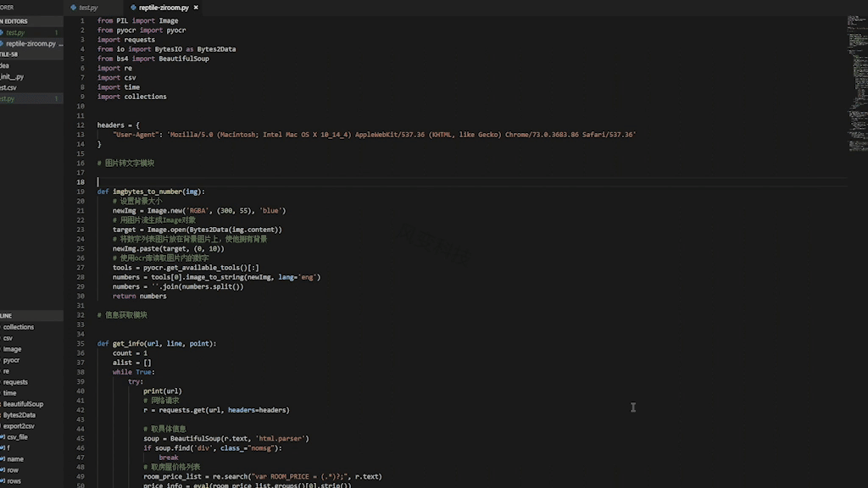Jump to requests symbol in the Outline
868x488 pixels.
click(x=15, y=382)
